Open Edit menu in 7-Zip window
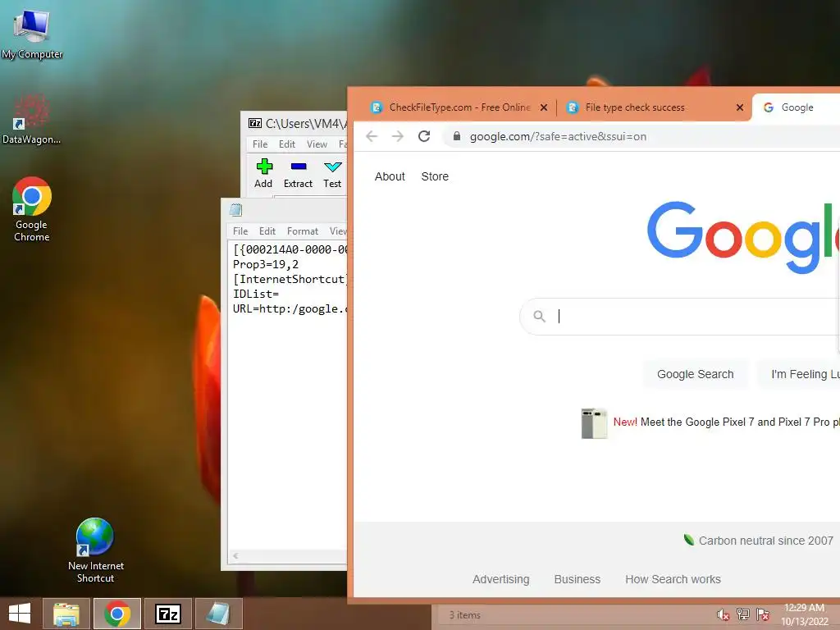 pyautogui.click(x=286, y=144)
